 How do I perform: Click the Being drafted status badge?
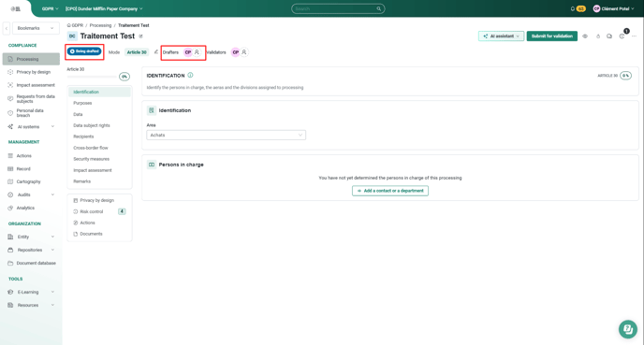(x=84, y=51)
